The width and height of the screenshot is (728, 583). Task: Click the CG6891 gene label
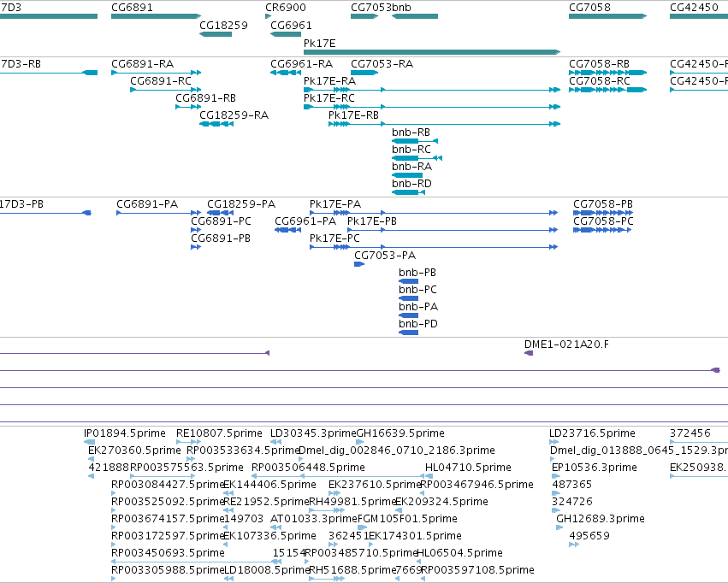coord(132,8)
